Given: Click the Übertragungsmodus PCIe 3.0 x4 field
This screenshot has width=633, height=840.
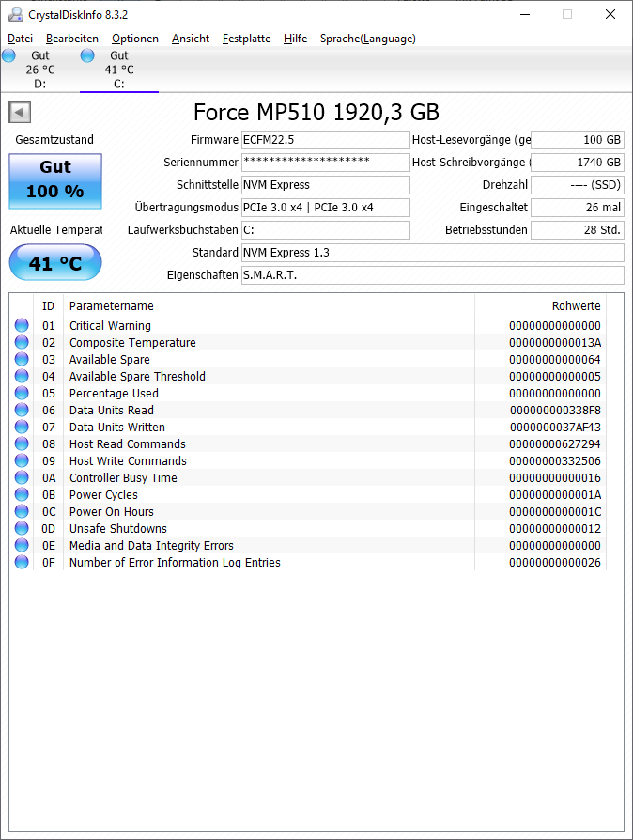Looking at the screenshot, I should tap(326, 208).
